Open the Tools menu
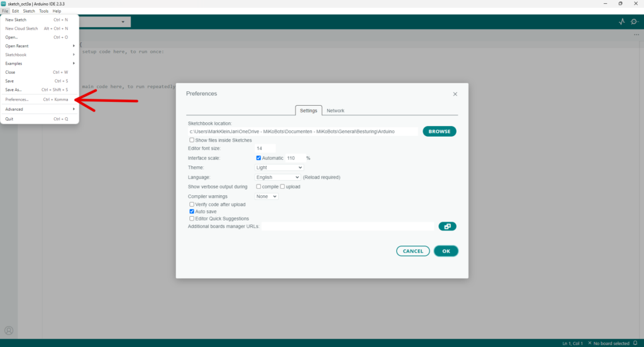The image size is (644, 347). 43,11
